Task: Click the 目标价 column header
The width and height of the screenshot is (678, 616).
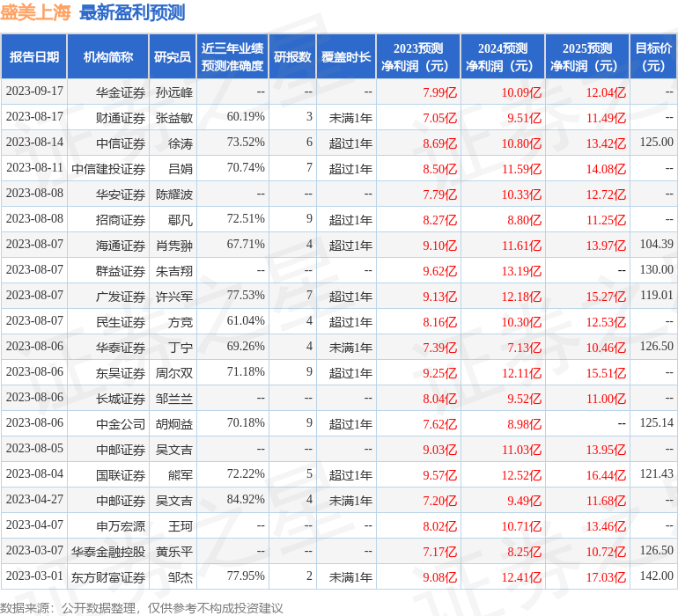Action: [x=653, y=56]
